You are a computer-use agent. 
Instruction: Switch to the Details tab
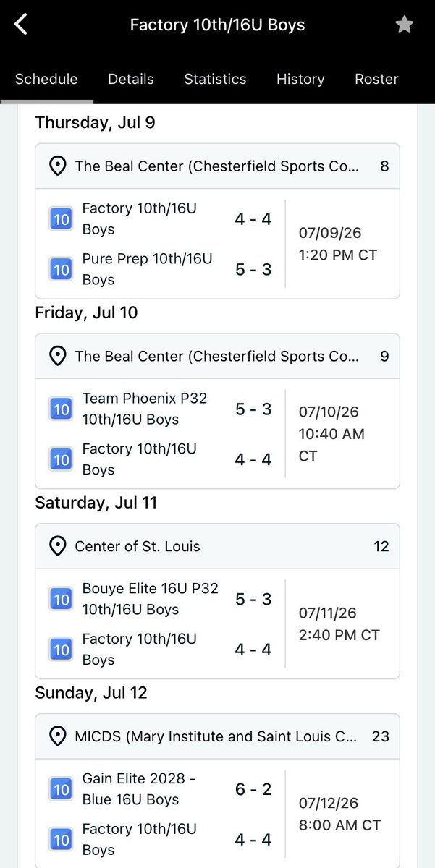point(131,79)
